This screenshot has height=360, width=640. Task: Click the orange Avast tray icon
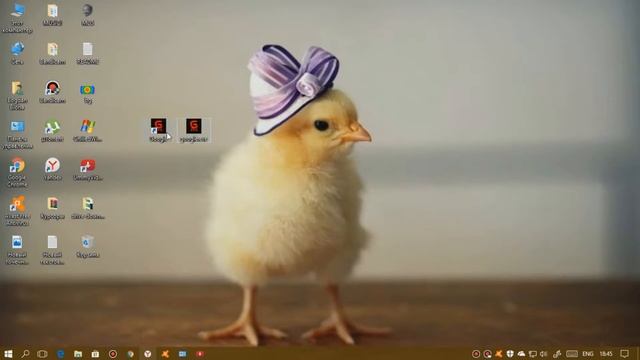pyautogui.click(x=499, y=353)
